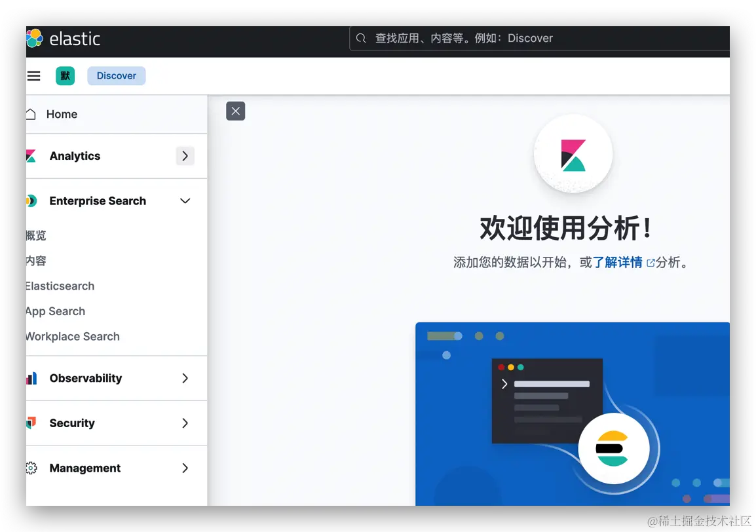Viewport: 756px width, 532px height.
Task: Focus the global search field
Action: coord(539,38)
